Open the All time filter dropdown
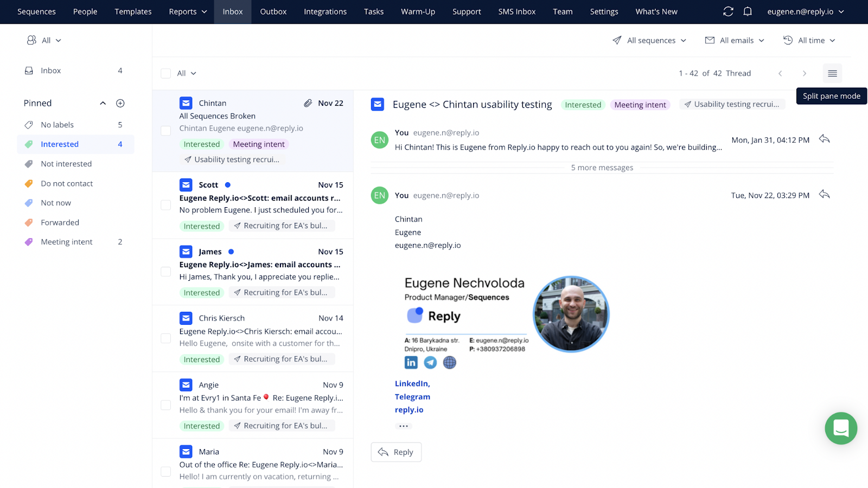Viewport: 868px width, 488px height. pos(809,40)
